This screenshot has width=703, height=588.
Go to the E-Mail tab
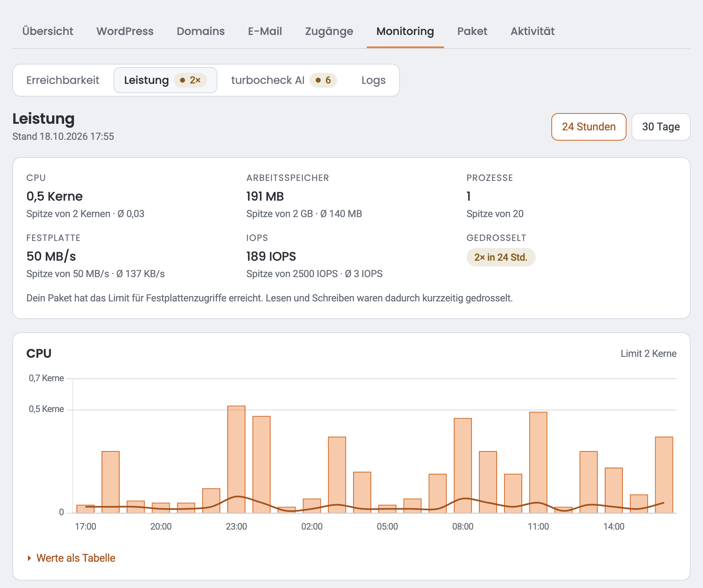[265, 31]
